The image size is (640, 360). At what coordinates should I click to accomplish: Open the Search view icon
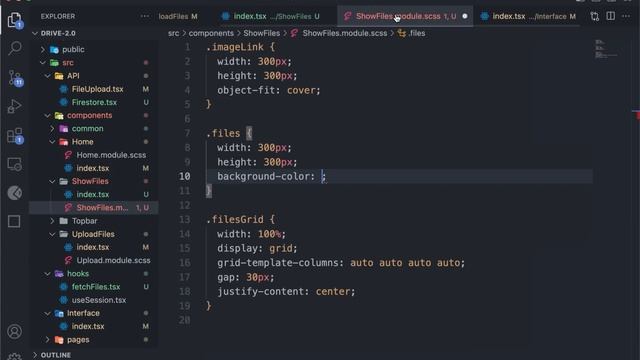point(15,48)
